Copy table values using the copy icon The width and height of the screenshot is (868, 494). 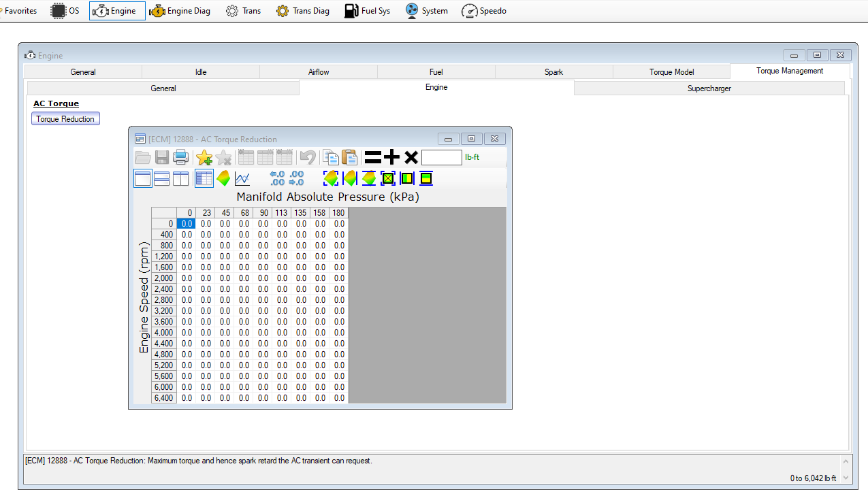click(330, 157)
